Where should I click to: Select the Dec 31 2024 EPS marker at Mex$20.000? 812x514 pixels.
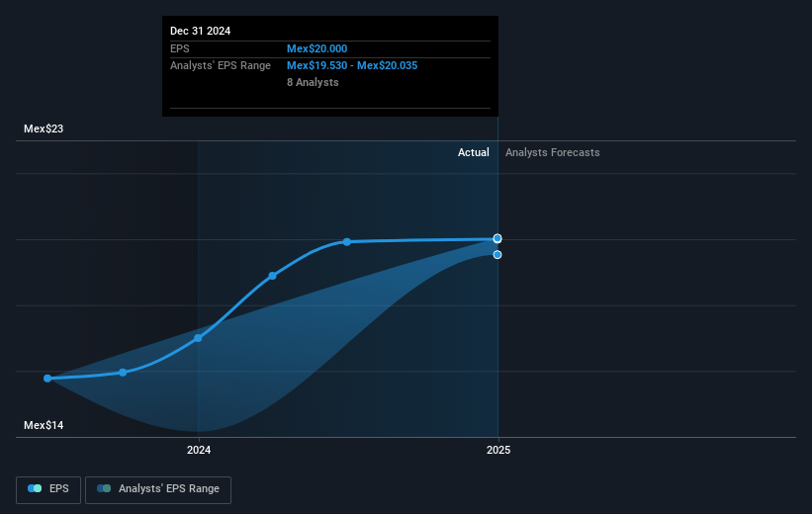point(497,238)
